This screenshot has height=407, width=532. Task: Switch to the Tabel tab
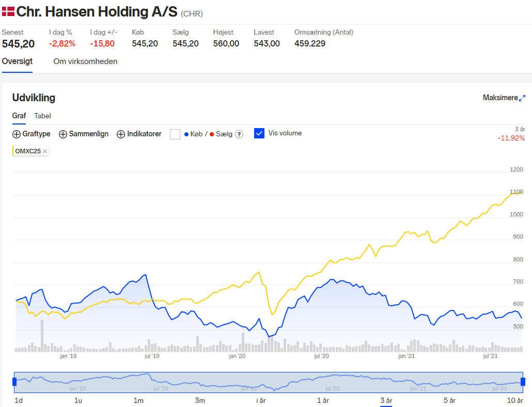[x=42, y=116]
